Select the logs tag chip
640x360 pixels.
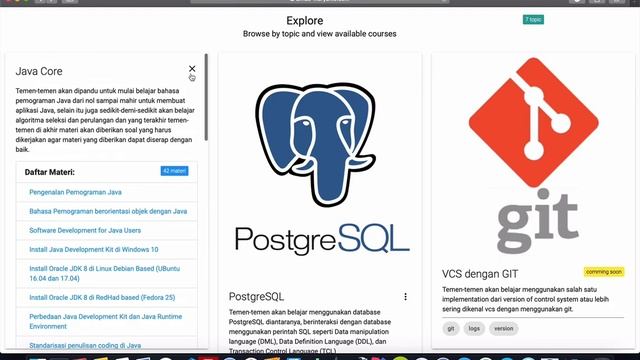[474, 329]
